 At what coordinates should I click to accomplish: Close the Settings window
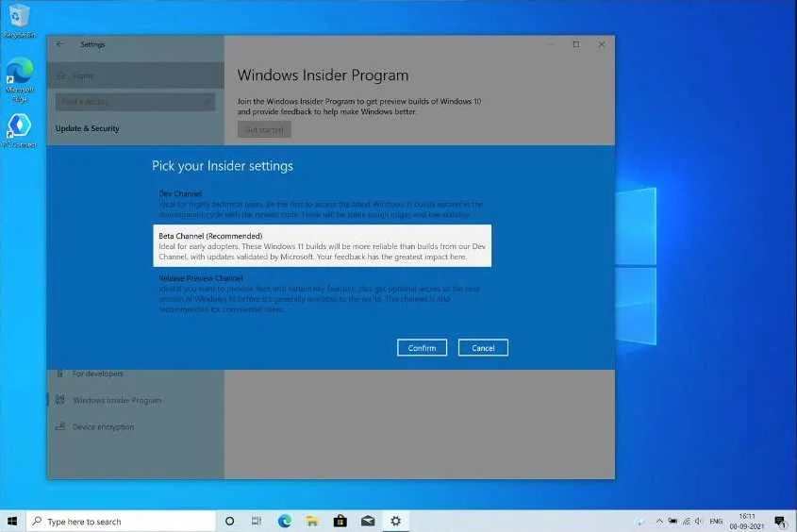tap(602, 44)
